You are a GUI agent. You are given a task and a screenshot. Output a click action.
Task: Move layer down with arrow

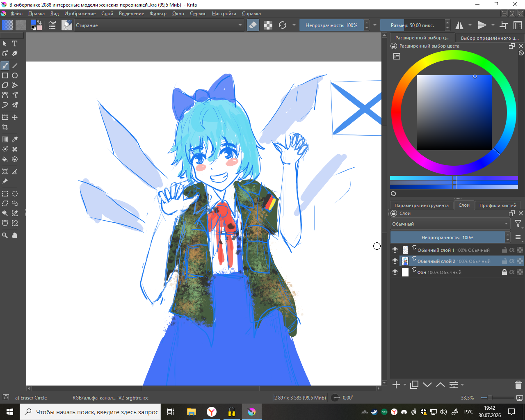tap(427, 385)
